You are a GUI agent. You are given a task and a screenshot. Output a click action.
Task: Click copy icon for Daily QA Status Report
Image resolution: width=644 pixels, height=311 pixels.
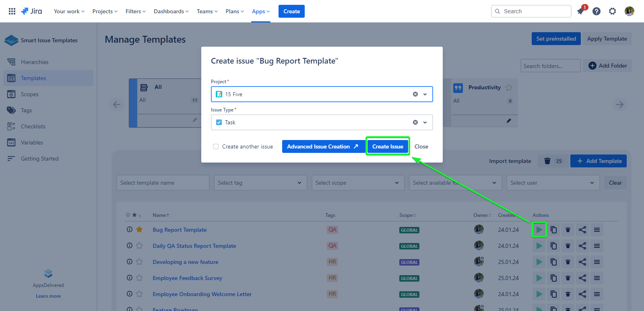pyautogui.click(x=553, y=246)
